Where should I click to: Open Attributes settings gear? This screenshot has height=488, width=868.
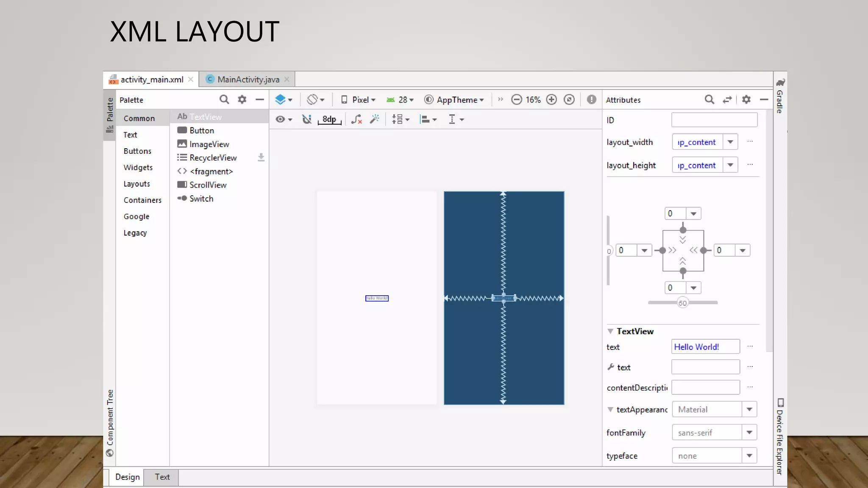click(746, 100)
